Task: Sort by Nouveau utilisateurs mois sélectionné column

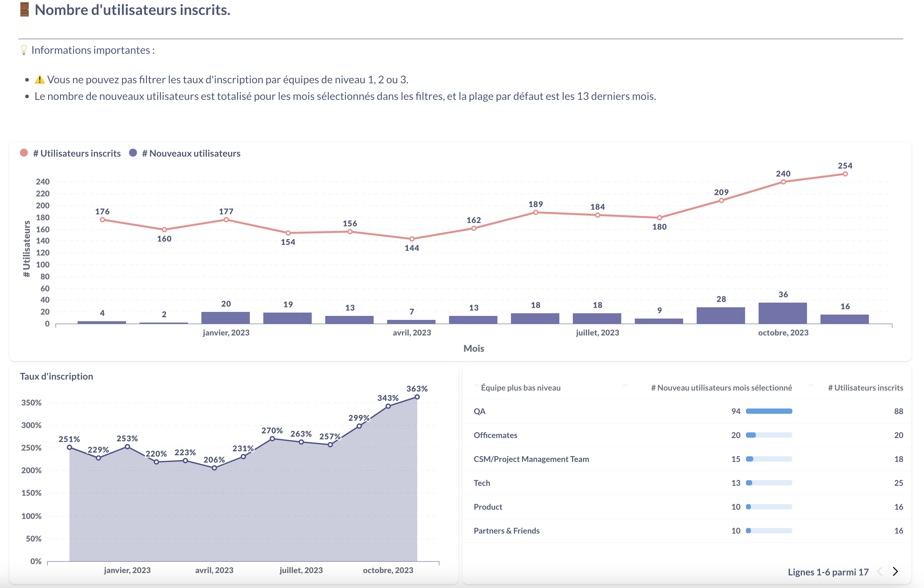Action: [x=721, y=388]
